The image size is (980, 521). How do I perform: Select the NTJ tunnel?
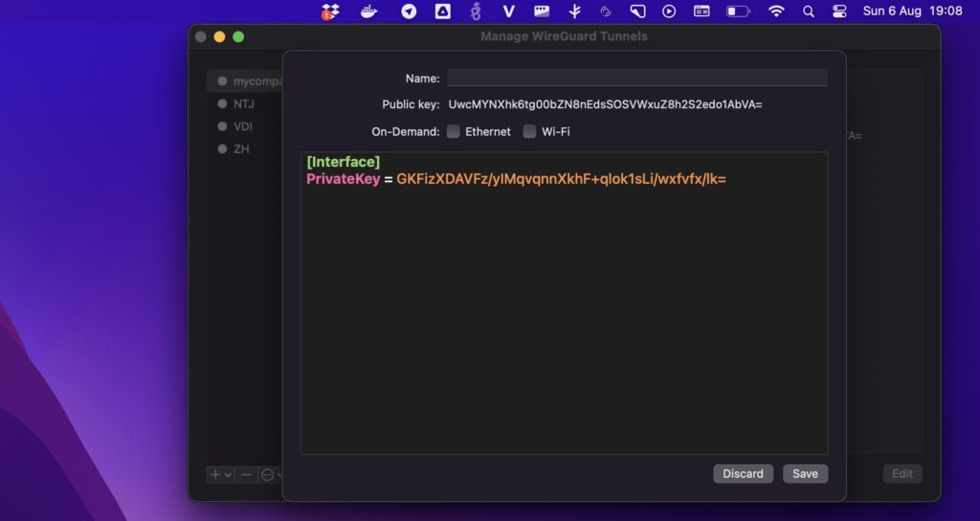(x=245, y=103)
